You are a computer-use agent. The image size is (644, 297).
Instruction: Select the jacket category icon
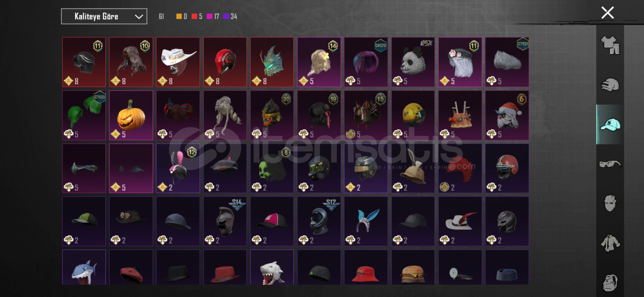[610, 243]
